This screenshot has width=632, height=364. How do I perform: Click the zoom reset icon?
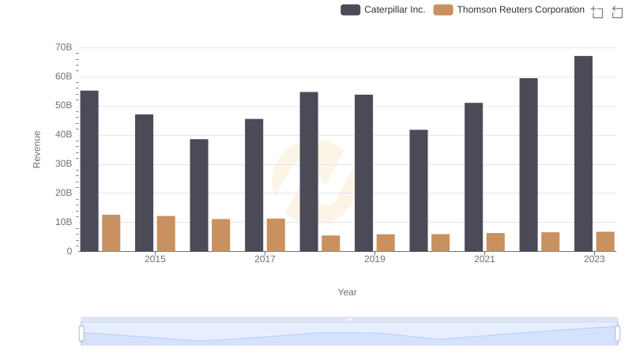point(617,12)
